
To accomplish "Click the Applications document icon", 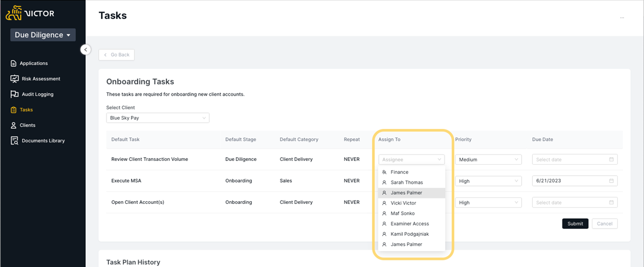I will pyautogui.click(x=14, y=63).
